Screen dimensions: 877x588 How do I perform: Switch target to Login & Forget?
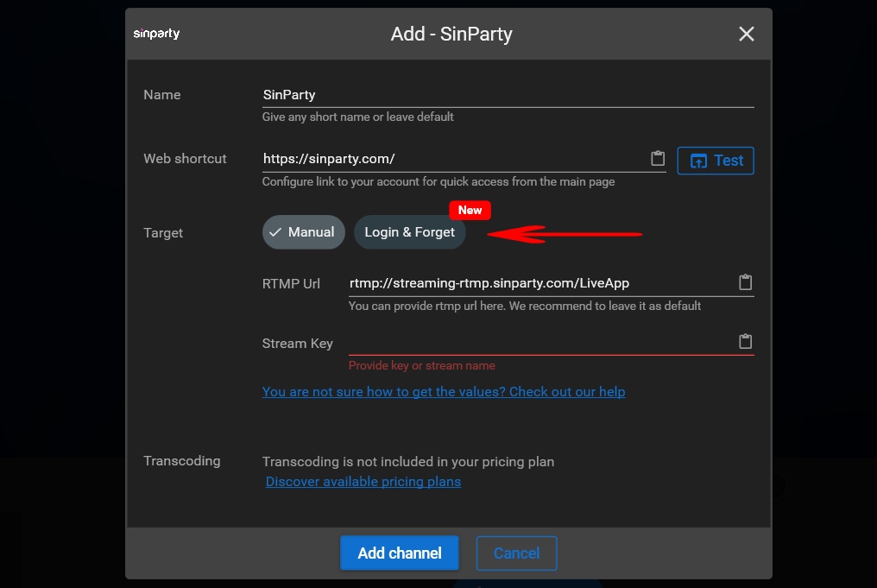[409, 232]
